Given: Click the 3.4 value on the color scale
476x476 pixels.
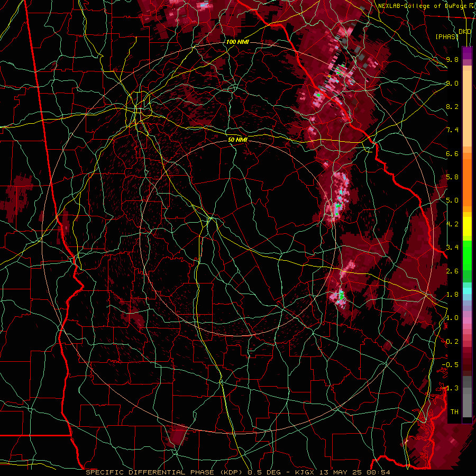Looking at the screenshot, I should click(x=452, y=248).
